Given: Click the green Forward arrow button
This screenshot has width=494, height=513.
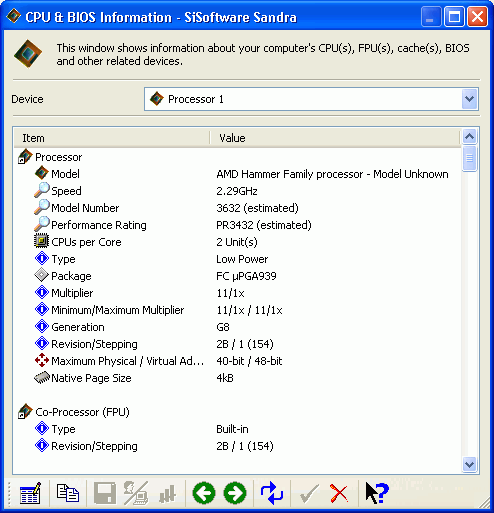Looking at the screenshot, I should pyautogui.click(x=235, y=493).
